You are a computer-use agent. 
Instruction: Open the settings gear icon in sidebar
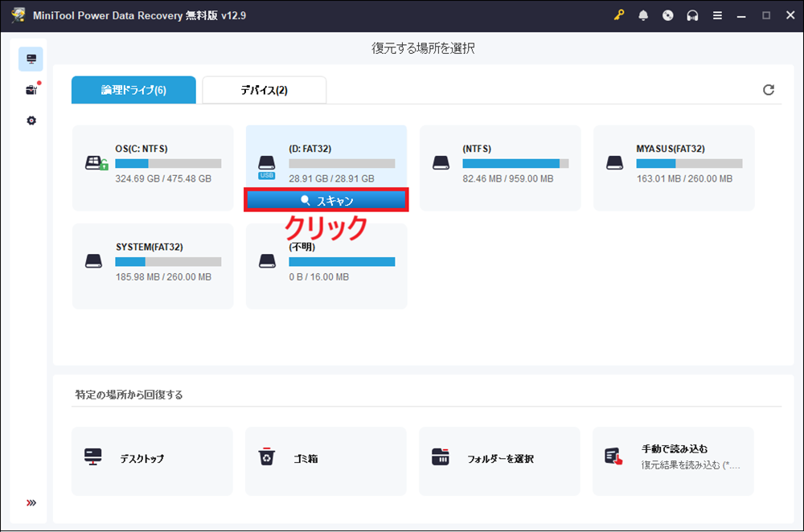pyautogui.click(x=31, y=121)
